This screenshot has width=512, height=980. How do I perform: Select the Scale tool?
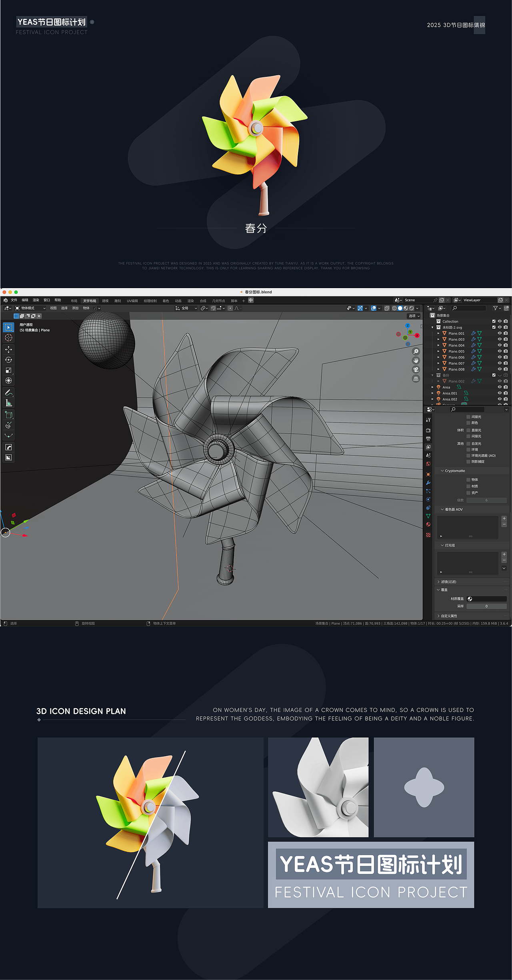[x=8, y=370]
